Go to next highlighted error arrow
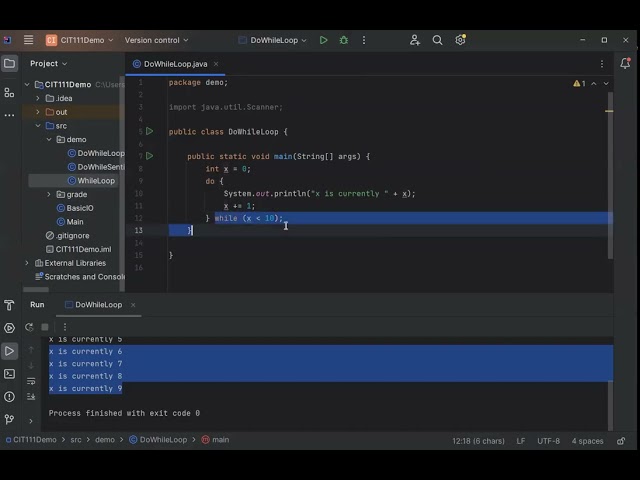Image resolution: width=640 pixels, height=480 pixels. (606, 84)
